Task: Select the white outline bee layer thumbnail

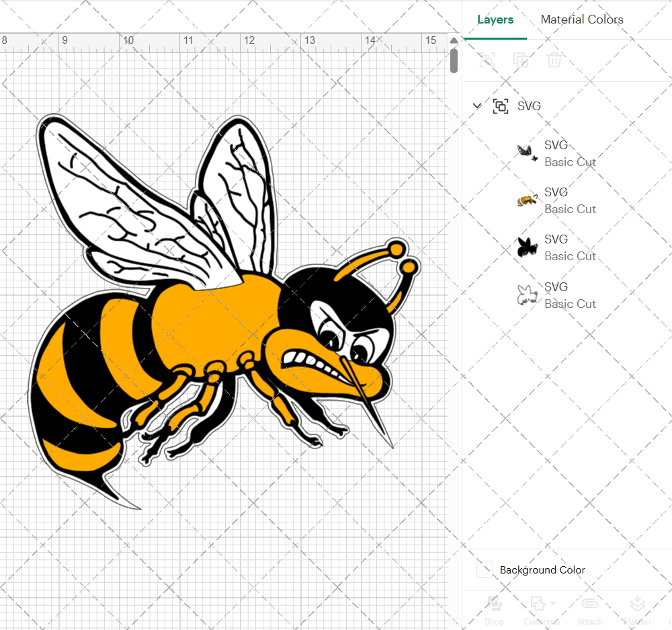Action: click(527, 295)
